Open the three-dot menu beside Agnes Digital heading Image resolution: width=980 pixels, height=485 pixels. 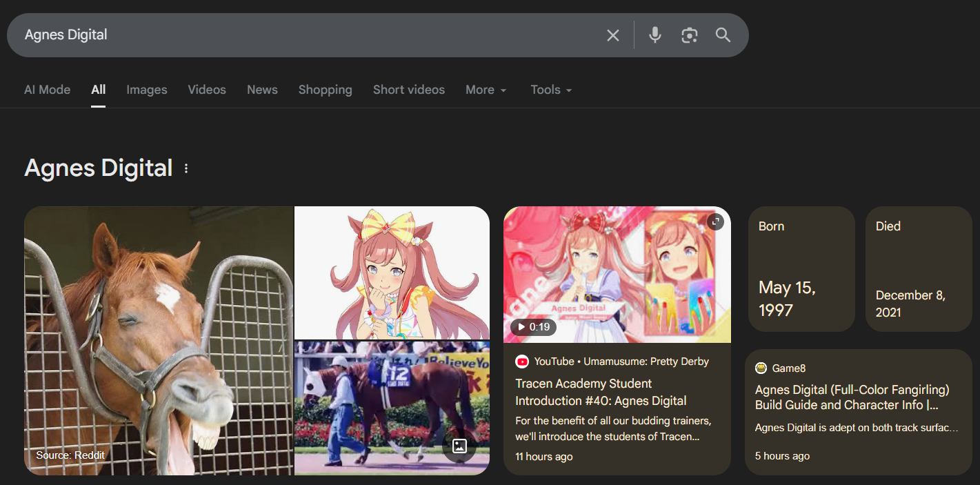click(186, 168)
